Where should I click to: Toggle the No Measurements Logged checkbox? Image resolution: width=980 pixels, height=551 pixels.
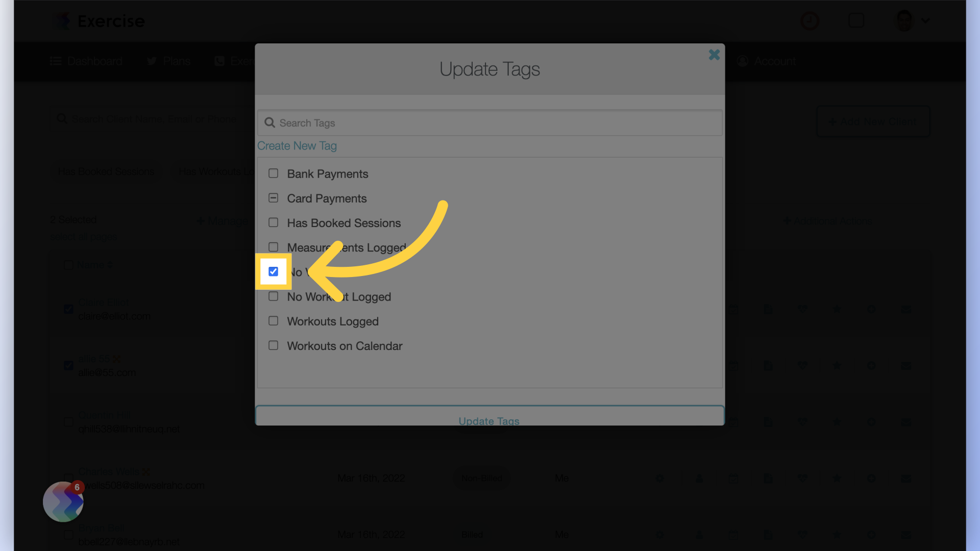[273, 272]
